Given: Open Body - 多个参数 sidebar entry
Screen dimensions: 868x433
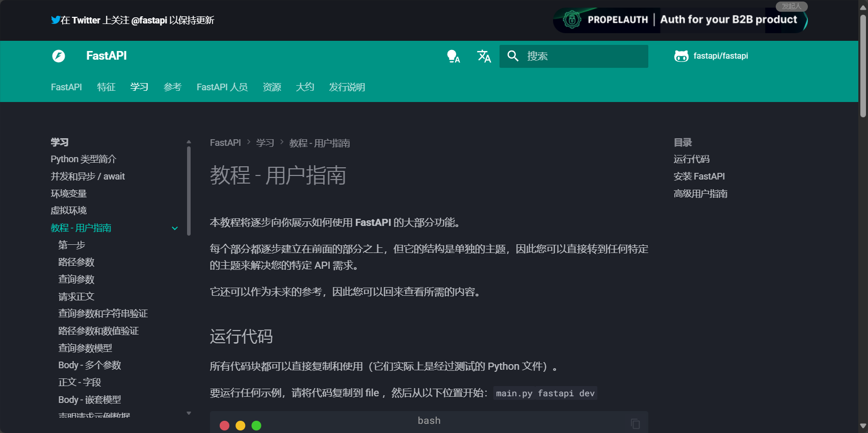Looking at the screenshot, I should 90,365.
